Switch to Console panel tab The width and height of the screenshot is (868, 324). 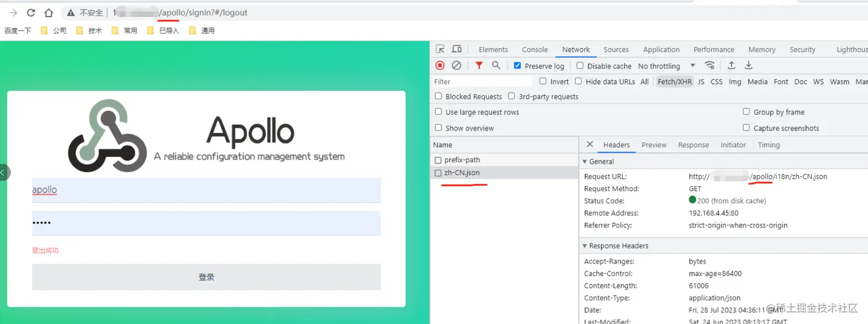click(534, 50)
